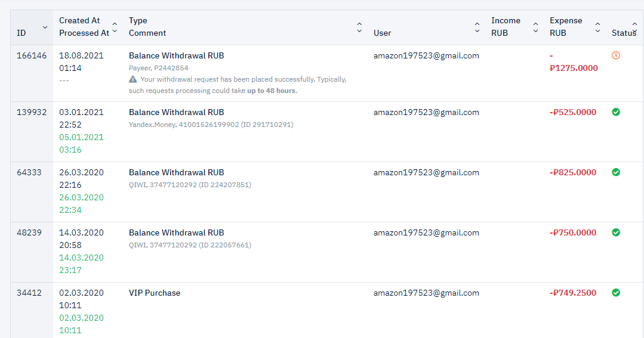The width and height of the screenshot is (644, 338).
Task: Click processed date 14.03.2020 23:17 in green
Action: [x=81, y=263]
